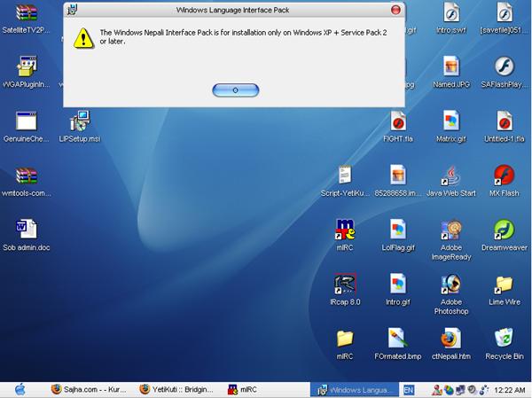Select the WGAPlugin desktop icon
Screen dimensions: 532x398
(x=26, y=67)
